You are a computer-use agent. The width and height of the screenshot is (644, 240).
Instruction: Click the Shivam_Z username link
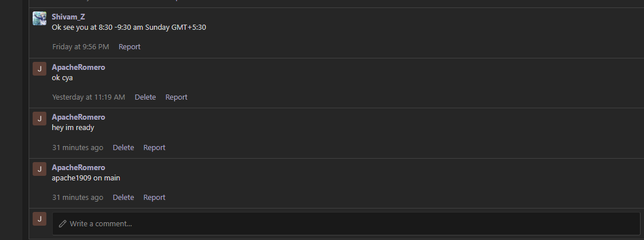coord(68,17)
